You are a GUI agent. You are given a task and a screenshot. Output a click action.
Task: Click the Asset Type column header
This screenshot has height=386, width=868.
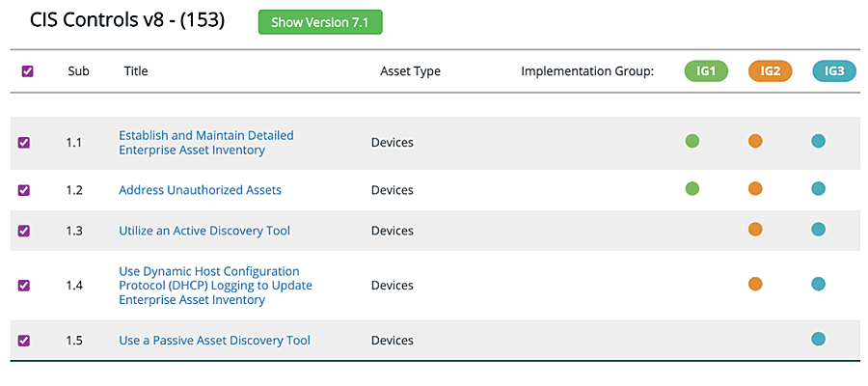(410, 71)
